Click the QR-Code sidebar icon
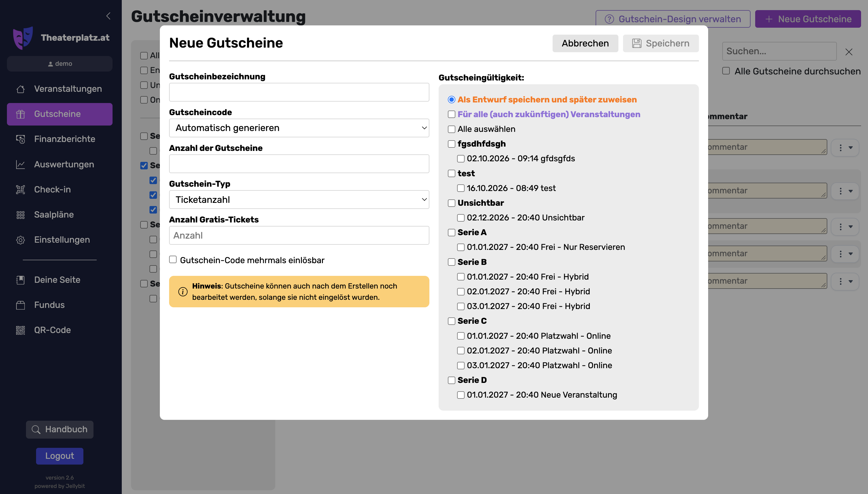868x494 pixels. 20,330
